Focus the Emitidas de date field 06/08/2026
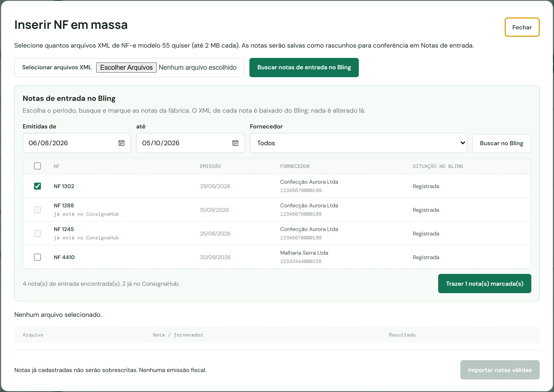Viewport: 554px width, 392px height. [x=77, y=143]
